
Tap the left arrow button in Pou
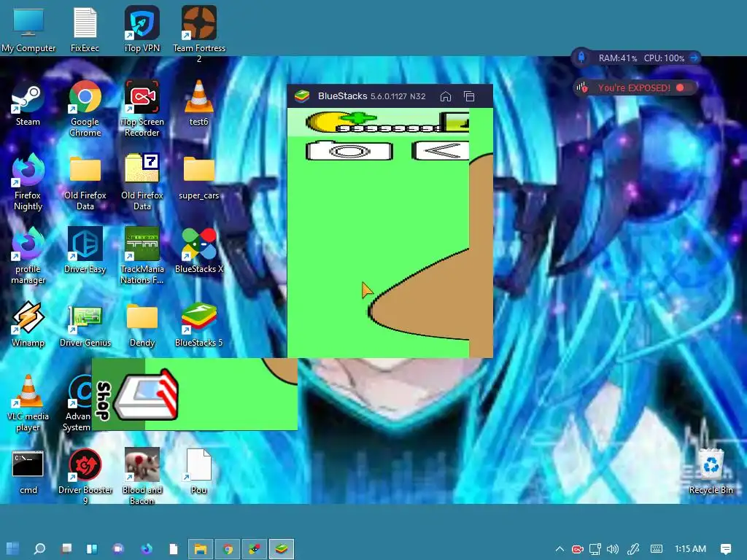[441, 150]
